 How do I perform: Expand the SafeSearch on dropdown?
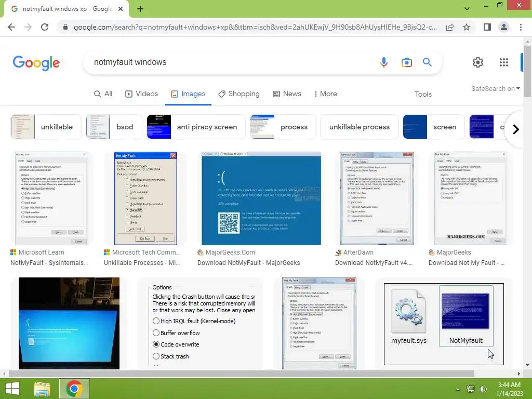495,88
